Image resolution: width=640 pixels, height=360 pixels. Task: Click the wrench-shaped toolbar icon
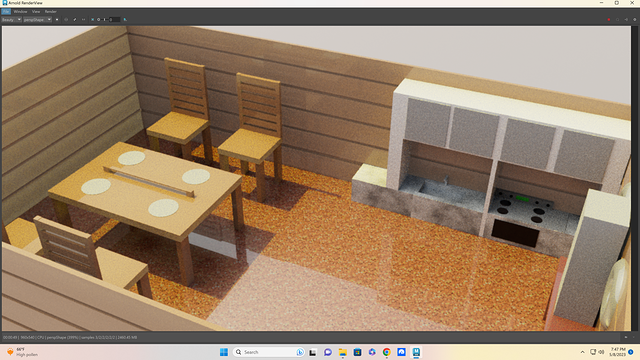pyautogui.click(x=75, y=19)
